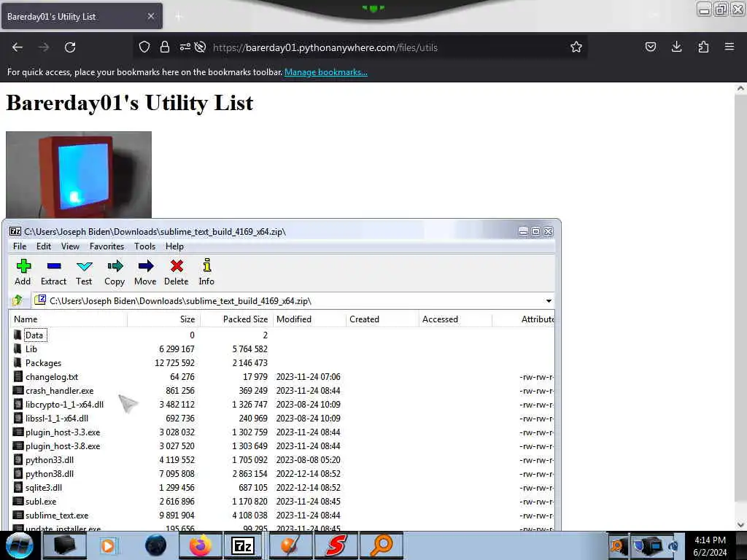Click the red S taskbar icon
747x560 pixels.
[336, 545]
